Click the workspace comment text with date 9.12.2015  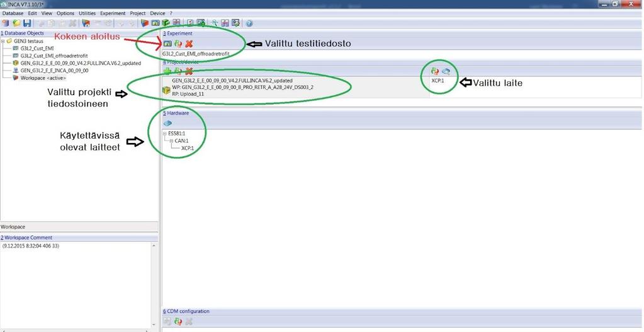pyautogui.click(x=31, y=246)
